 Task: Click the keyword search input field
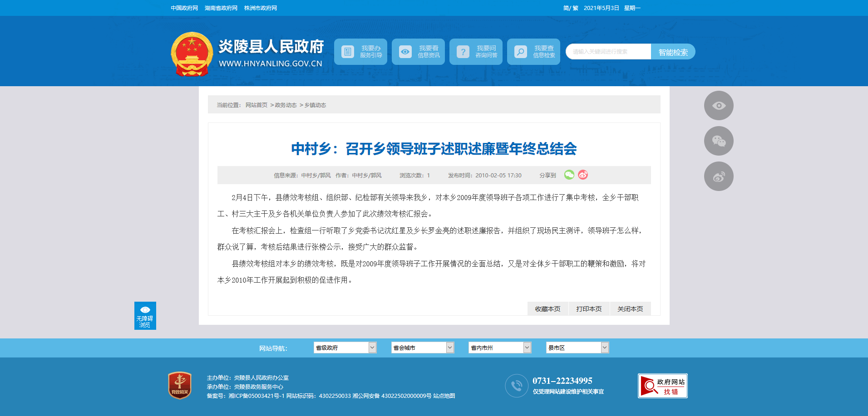coord(608,52)
